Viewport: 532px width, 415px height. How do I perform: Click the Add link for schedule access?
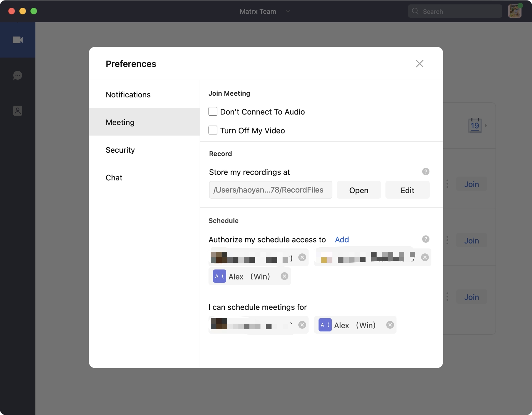pyautogui.click(x=342, y=240)
